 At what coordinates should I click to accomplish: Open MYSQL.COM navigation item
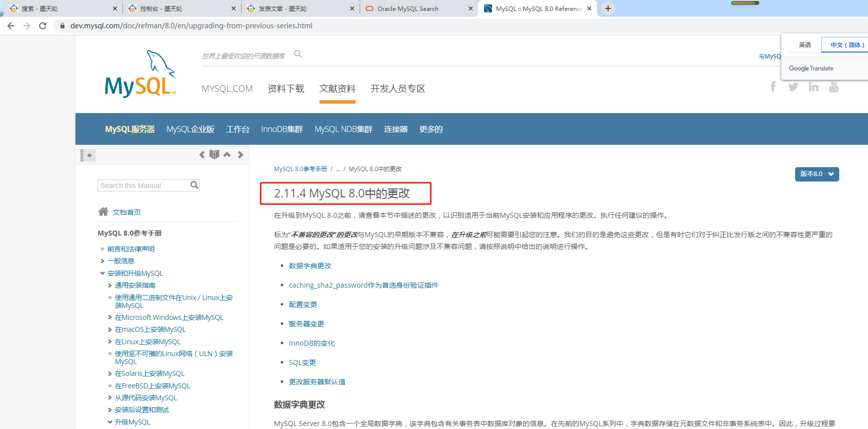coord(227,89)
